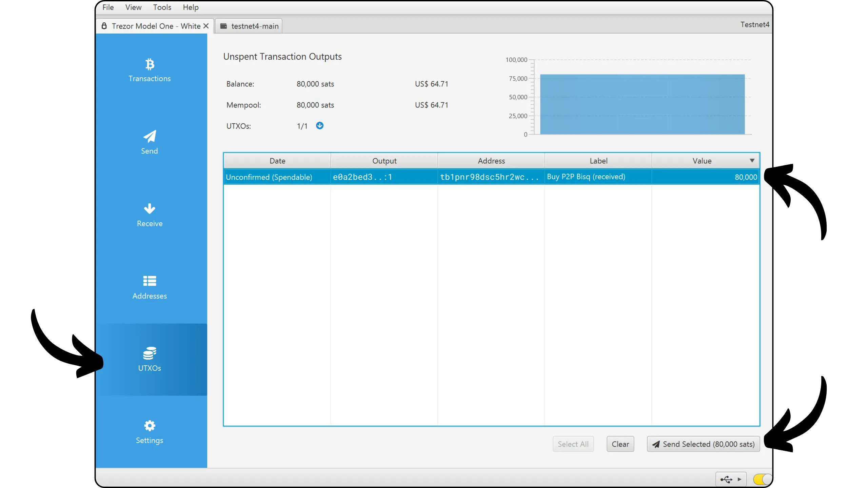This screenshot has width=868, height=488.
Task: Go to the Send pane
Action: 150,143
